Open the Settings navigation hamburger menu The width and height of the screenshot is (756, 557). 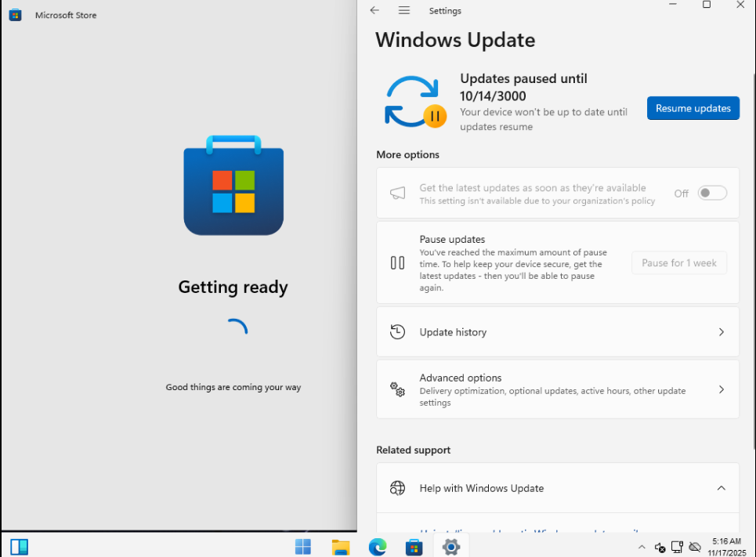pos(404,10)
